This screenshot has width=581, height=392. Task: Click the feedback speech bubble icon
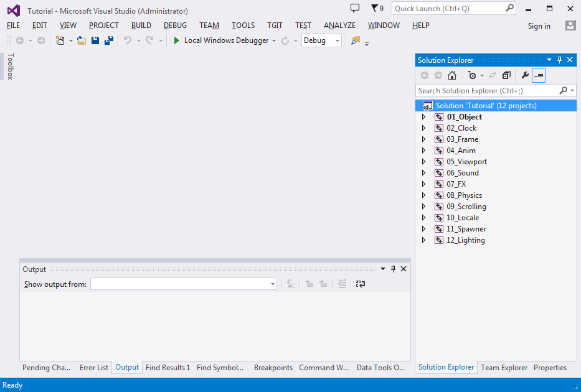point(355,9)
